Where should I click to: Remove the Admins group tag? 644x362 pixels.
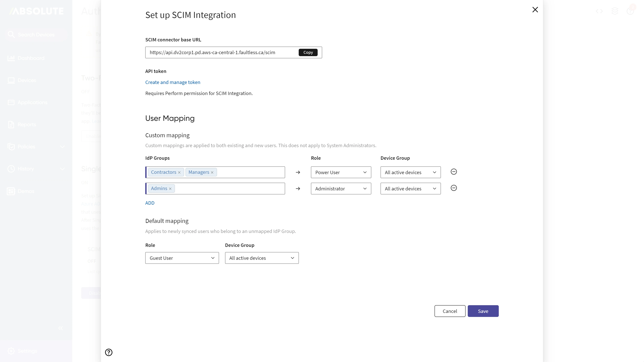pyautogui.click(x=170, y=189)
